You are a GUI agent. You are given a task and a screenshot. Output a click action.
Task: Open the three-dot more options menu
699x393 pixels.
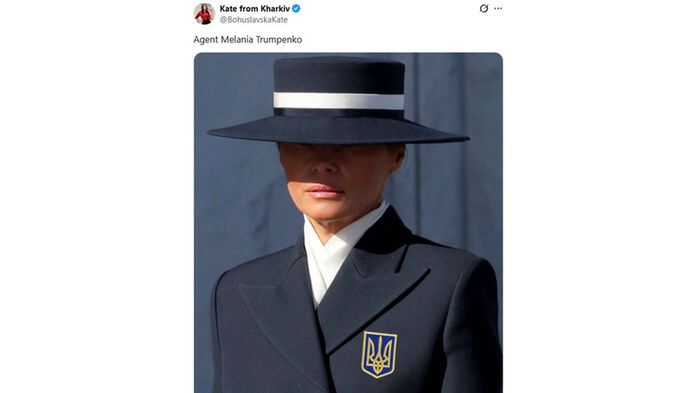(498, 8)
